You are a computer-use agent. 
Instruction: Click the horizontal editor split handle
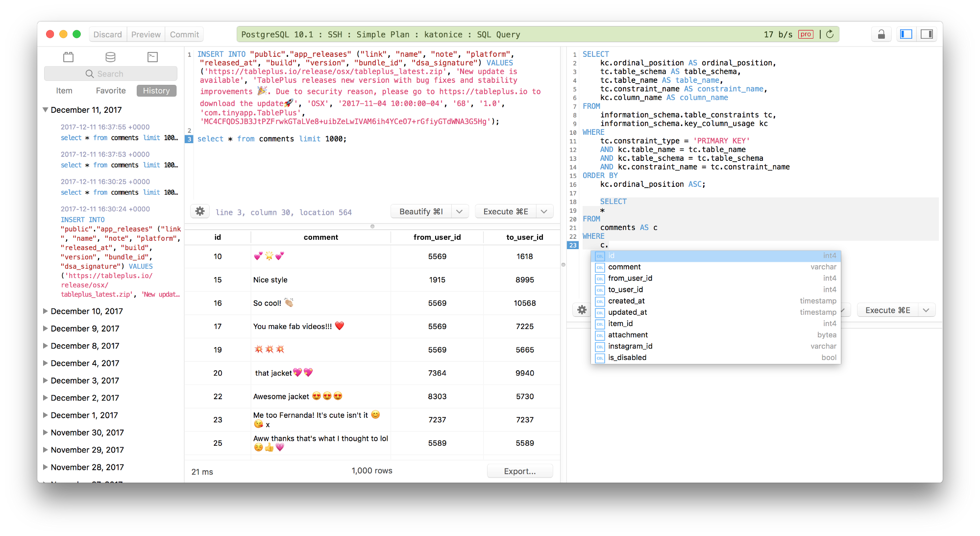point(372,226)
